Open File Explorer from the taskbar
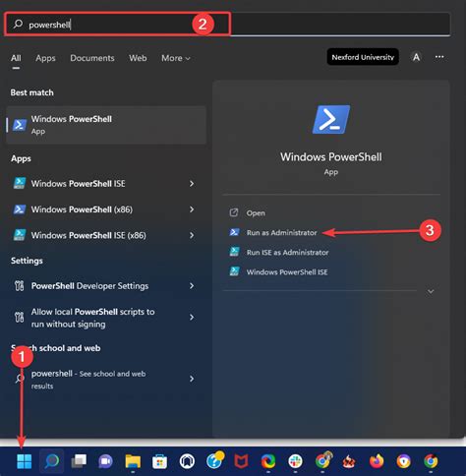Image resolution: width=466 pixels, height=476 pixels. [133, 461]
